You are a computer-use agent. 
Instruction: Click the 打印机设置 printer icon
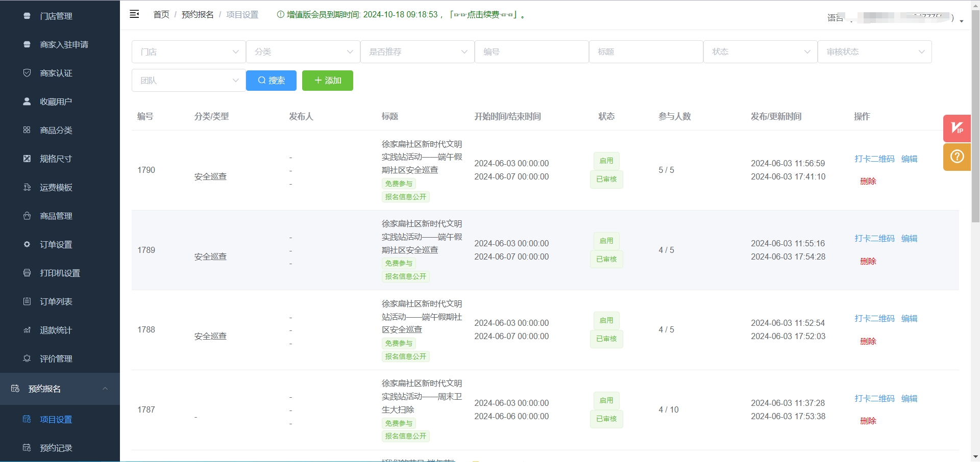point(27,273)
